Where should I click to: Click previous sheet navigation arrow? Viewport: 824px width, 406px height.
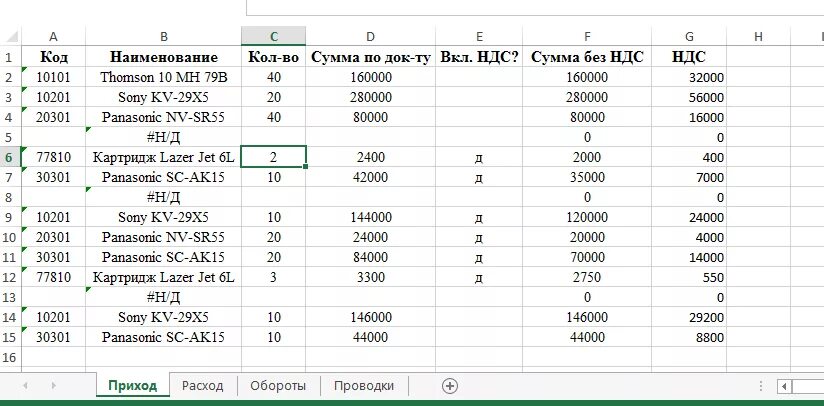click(x=25, y=386)
